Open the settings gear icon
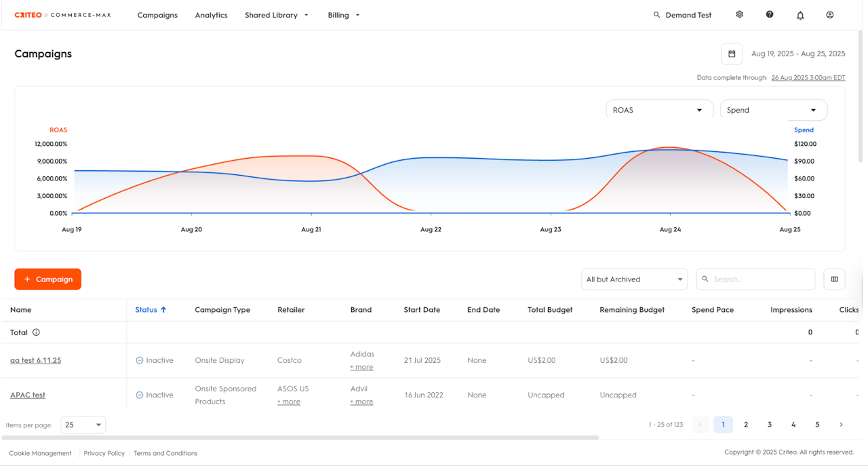Viewport: 868px width, 466px height. [x=739, y=14]
